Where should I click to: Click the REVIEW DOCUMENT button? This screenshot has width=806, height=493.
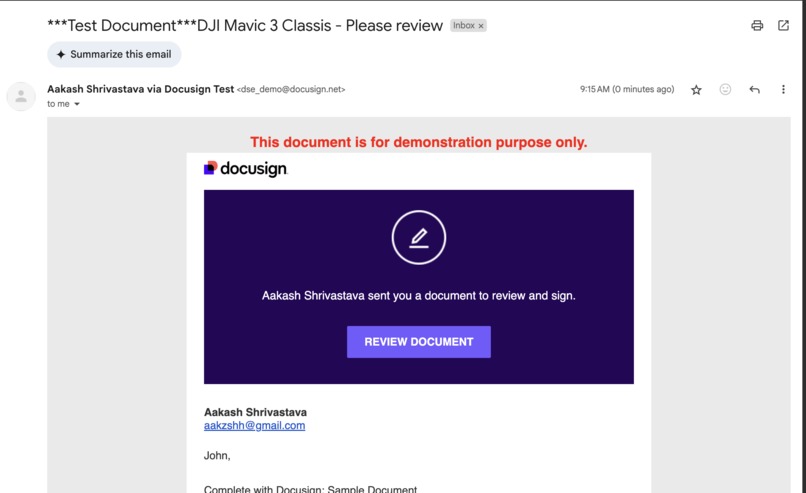418,342
